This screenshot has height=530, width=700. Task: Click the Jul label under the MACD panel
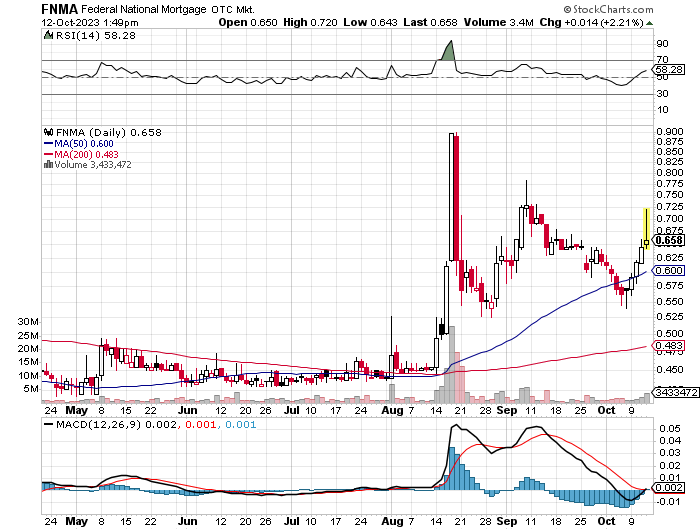point(292,521)
